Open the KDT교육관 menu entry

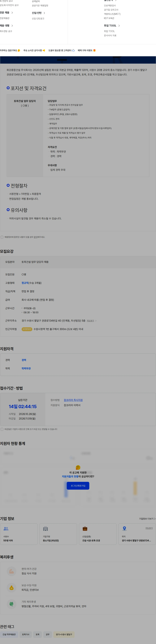(109, 18)
